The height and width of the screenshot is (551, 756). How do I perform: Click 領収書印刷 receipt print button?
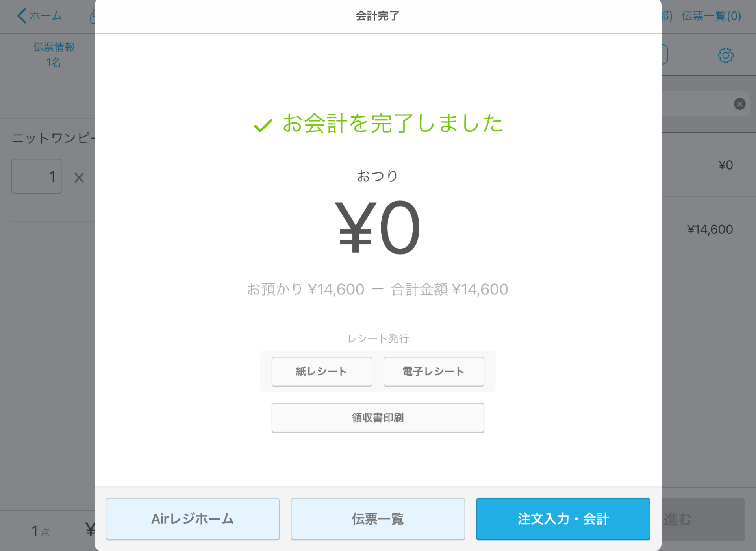(378, 417)
